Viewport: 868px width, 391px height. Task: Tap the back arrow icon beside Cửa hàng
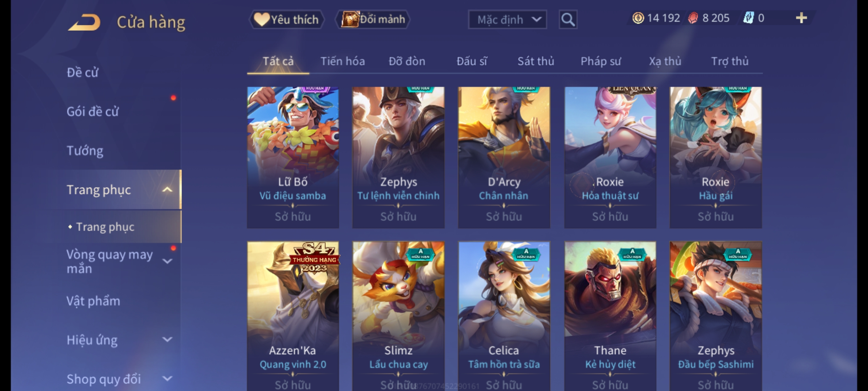84,22
